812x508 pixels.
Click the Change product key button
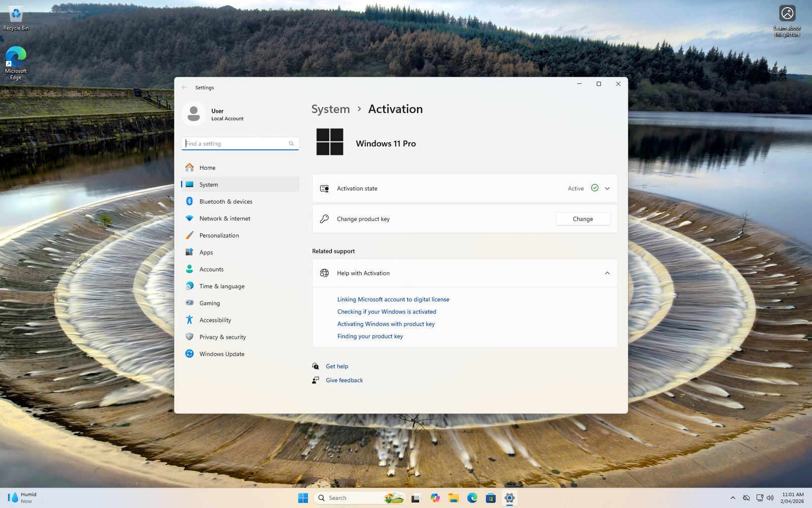pos(583,219)
